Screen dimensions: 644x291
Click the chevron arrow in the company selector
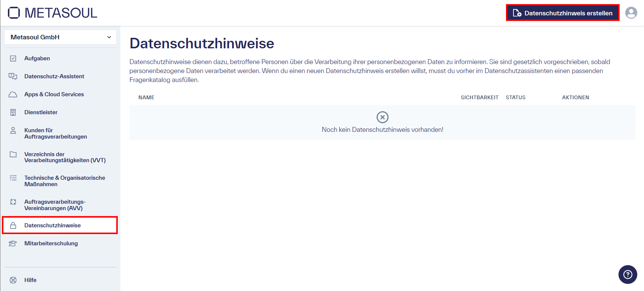tap(109, 37)
